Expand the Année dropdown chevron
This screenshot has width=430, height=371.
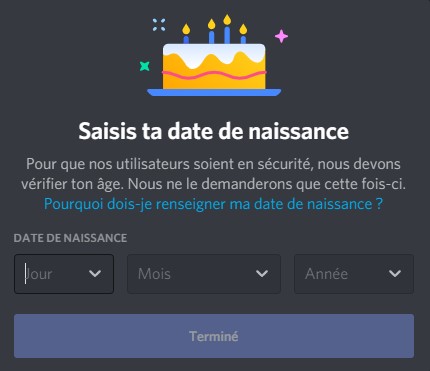click(x=395, y=274)
